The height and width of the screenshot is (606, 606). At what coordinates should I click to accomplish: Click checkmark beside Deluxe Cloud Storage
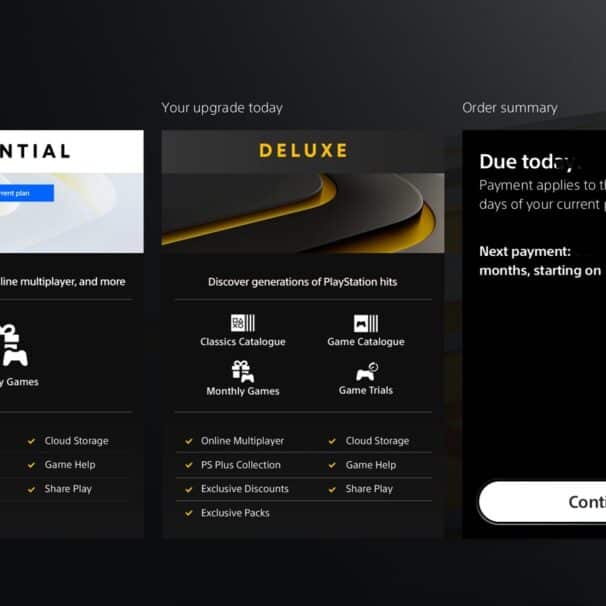(x=332, y=441)
